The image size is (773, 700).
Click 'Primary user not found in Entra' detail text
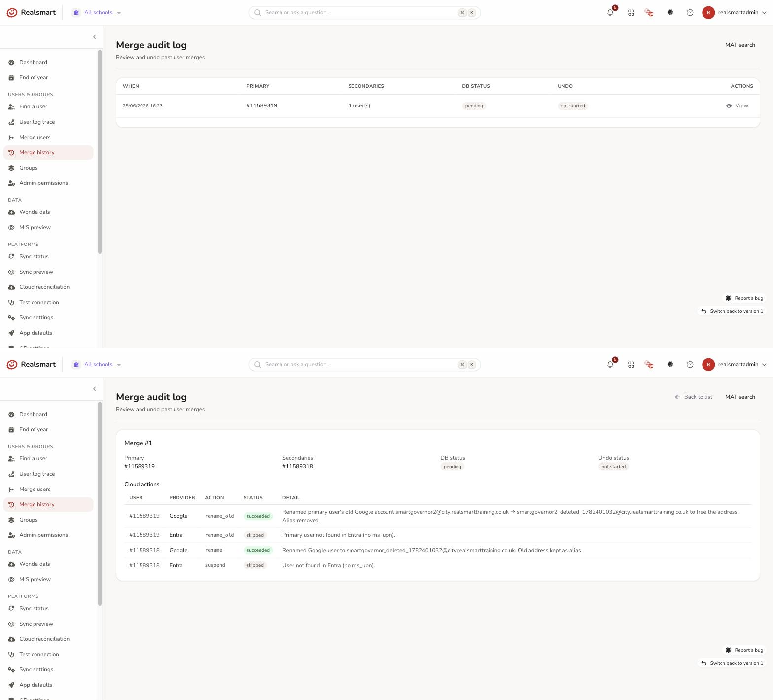pos(339,535)
